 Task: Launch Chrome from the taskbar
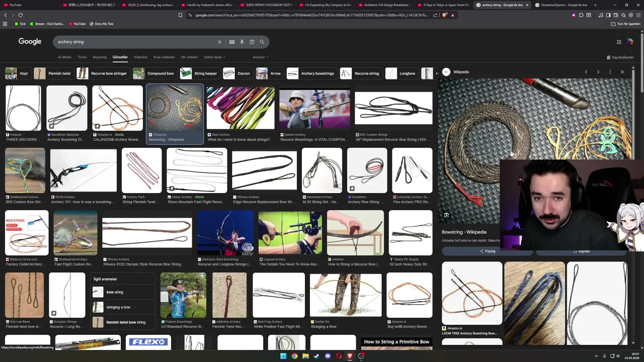click(x=294, y=356)
